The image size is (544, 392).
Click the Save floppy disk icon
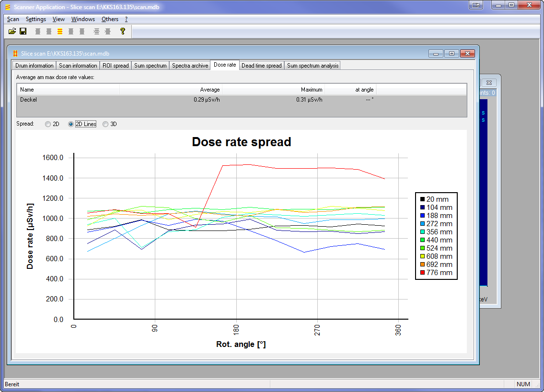click(x=23, y=31)
